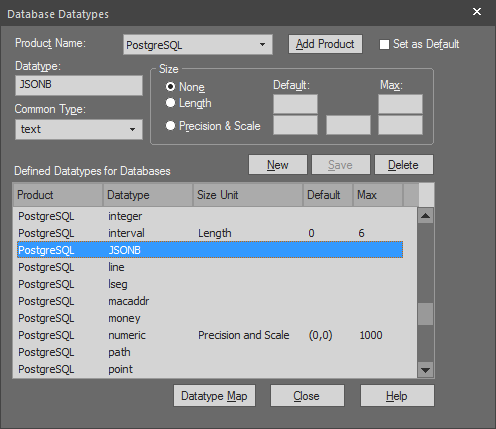The image size is (496, 429).
Task: Select the interval datatype row
Action: [210, 233]
